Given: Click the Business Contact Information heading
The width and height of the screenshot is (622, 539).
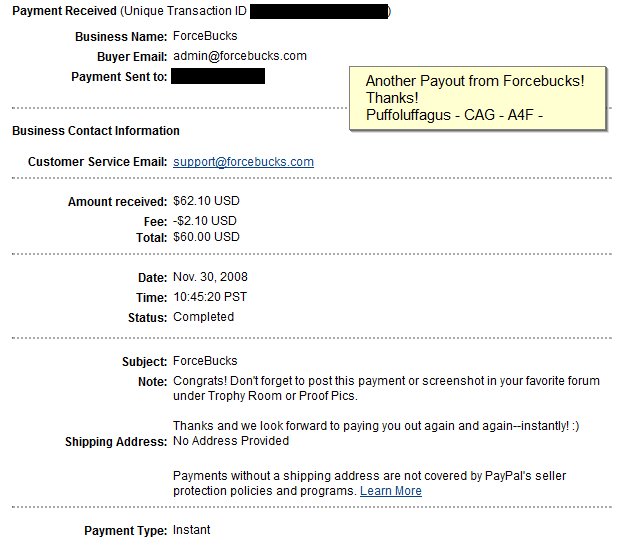Looking at the screenshot, I should click(96, 130).
